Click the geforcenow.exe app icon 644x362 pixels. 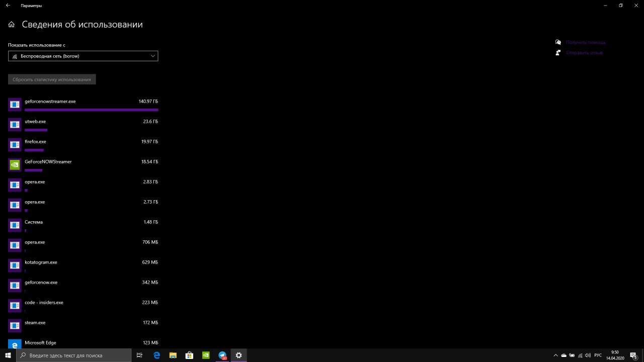(x=15, y=286)
